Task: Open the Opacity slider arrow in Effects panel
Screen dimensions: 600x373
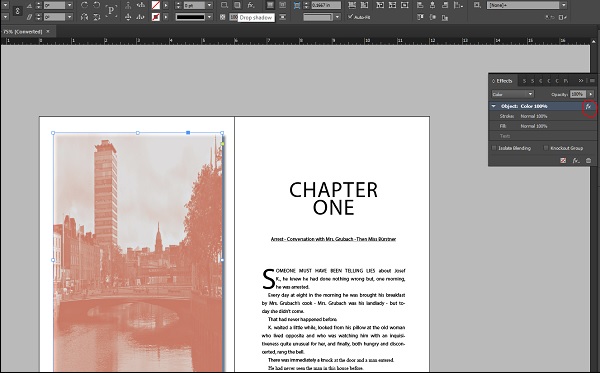Action: tap(591, 94)
